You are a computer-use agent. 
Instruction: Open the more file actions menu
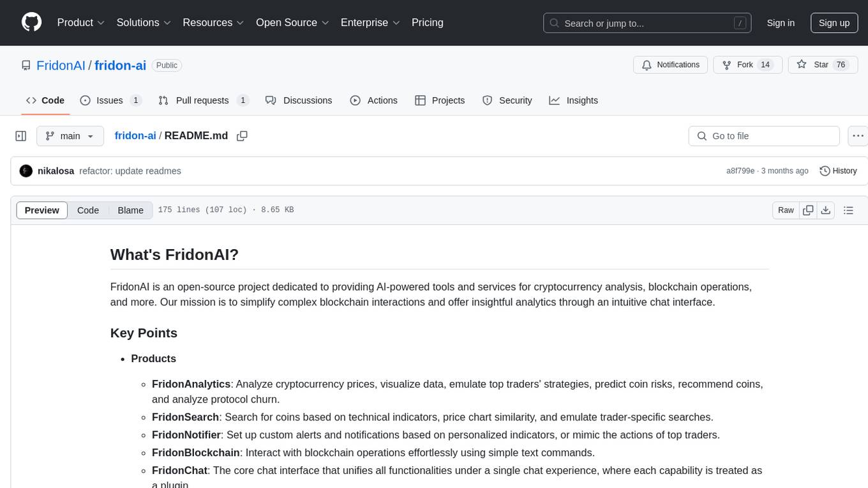point(858,136)
